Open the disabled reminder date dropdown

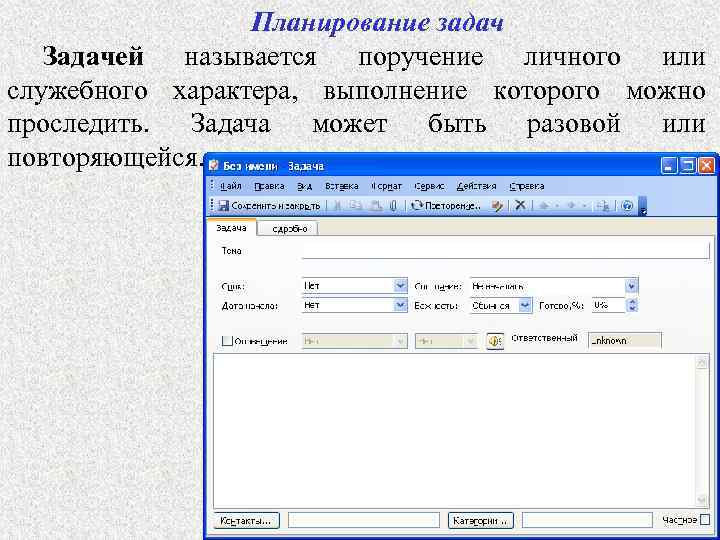(x=401, y=341)
